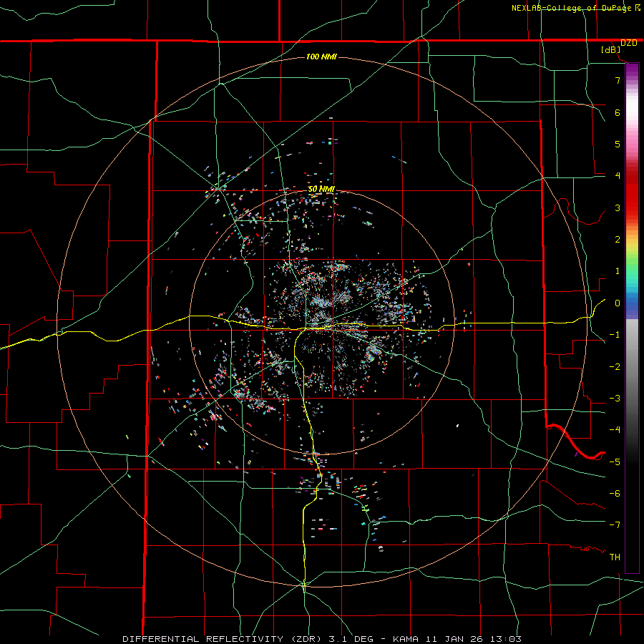Click the (ZDR) abbreviation in the caption

click(x=307, y=639)
